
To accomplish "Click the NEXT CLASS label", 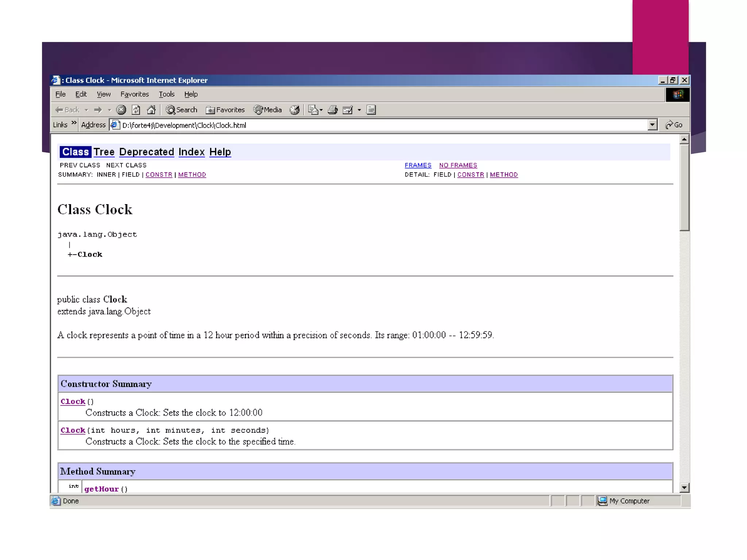I will [x=126, y=165].
